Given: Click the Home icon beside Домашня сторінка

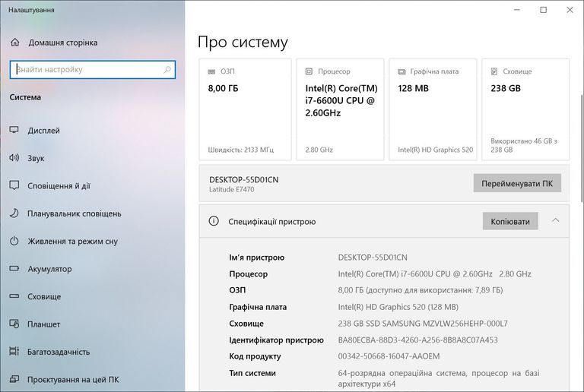Looking at the screenshot, I should tap(14, 43).
